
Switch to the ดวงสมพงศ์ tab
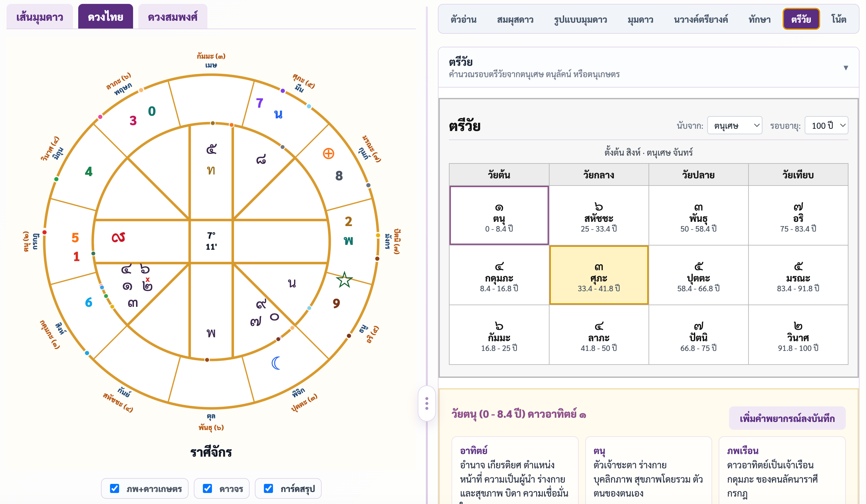pos(172,17)
